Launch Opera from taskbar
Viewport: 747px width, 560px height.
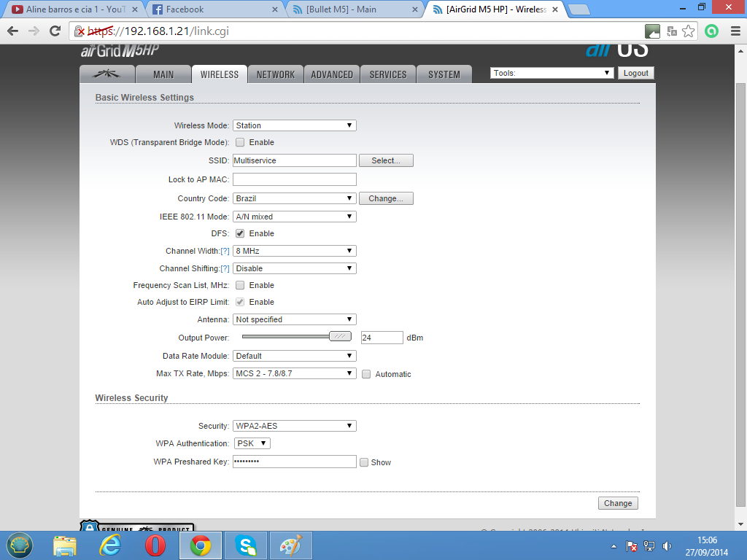[155, 545]
